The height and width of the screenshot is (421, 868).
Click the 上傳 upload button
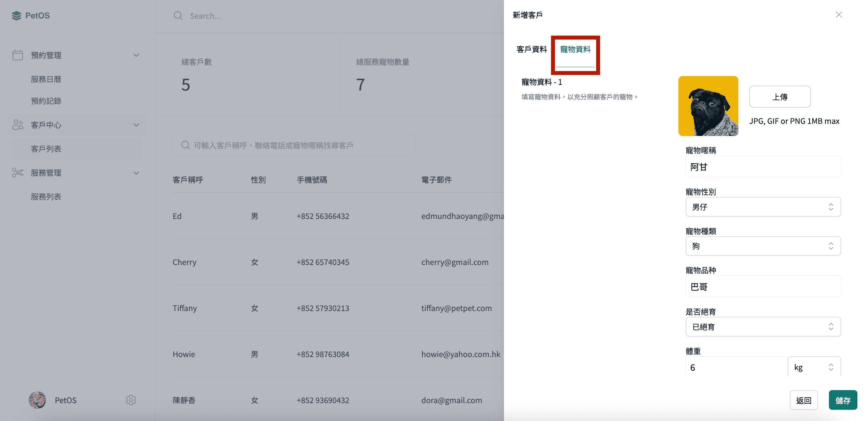(780, 97)
